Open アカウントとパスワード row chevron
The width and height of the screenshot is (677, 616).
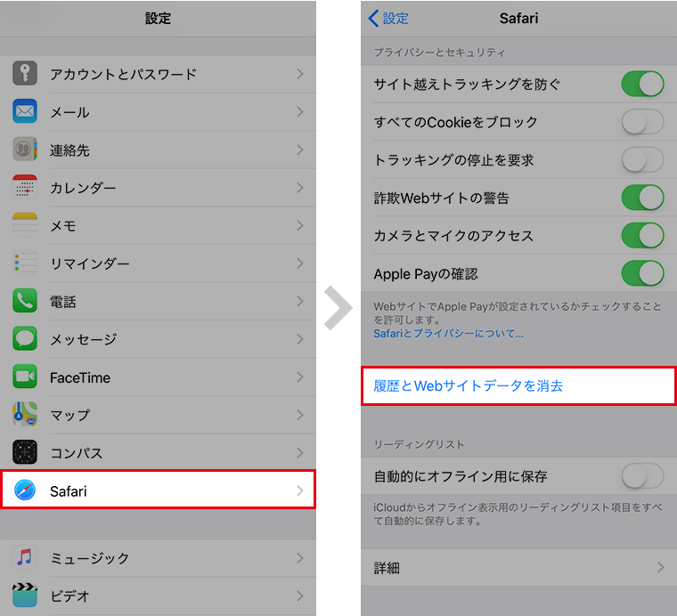click(300, 74)
